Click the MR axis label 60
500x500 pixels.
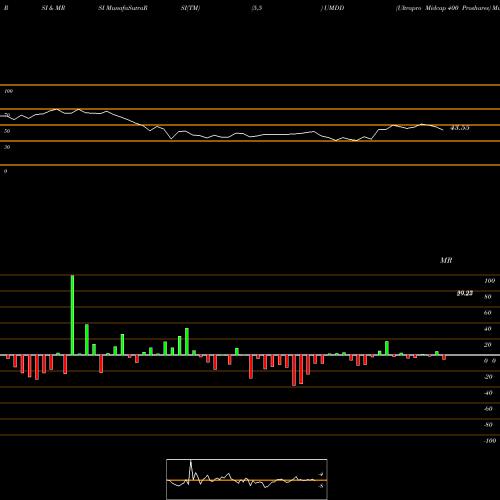coord(488,313)
